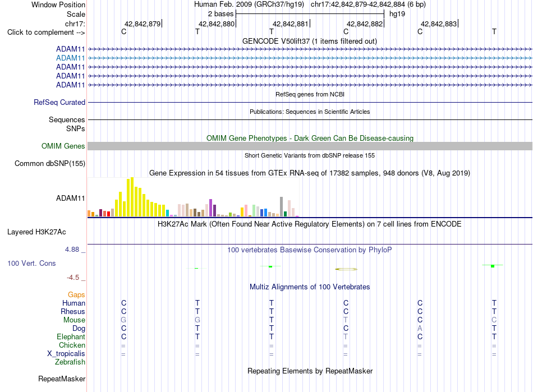
Task: Click the rightmost green PhyloP conservation mark
Action: (x=493, y=266)
